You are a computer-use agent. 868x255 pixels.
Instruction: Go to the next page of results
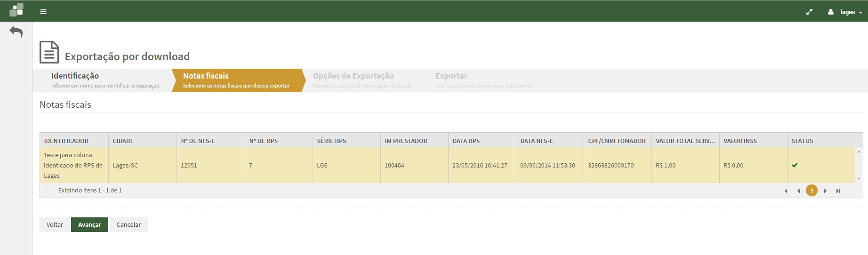825,191
